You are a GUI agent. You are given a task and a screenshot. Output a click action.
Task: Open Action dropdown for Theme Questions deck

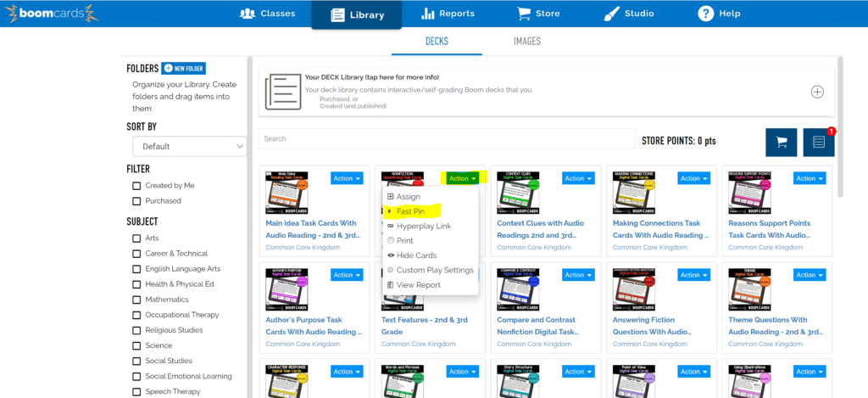pyautogui.click(x=810, y=275)
